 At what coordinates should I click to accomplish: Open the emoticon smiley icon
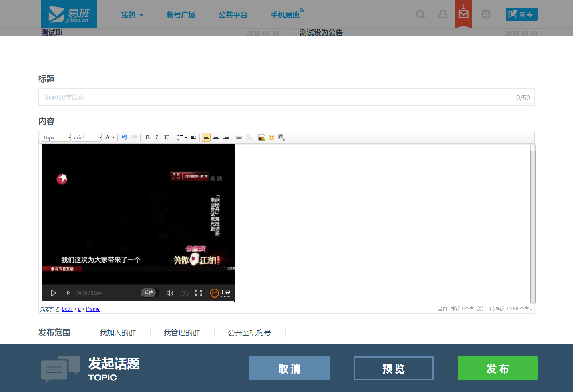click(271, 137)
